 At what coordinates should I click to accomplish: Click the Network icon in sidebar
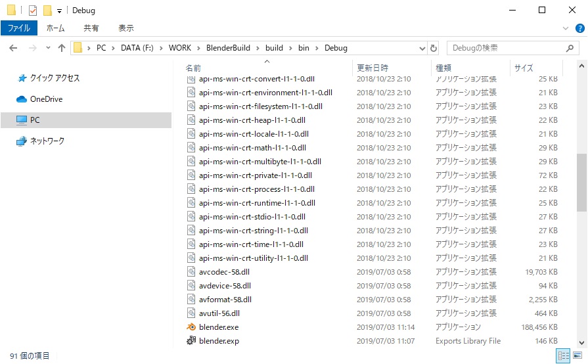[x=22, y=141]
